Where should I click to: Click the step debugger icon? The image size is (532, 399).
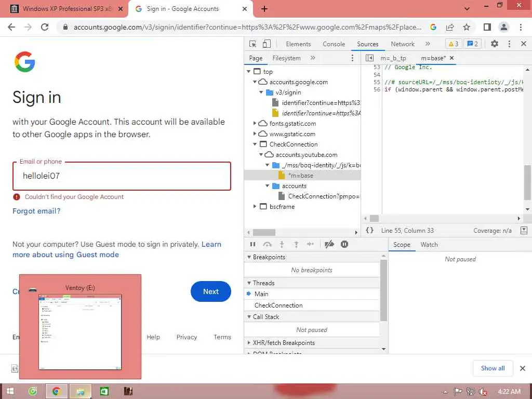(310, 244)
